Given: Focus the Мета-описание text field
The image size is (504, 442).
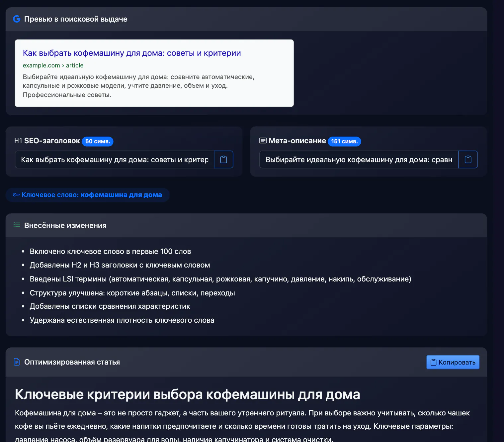Looking at the screenshot, I should click(359, 160).
